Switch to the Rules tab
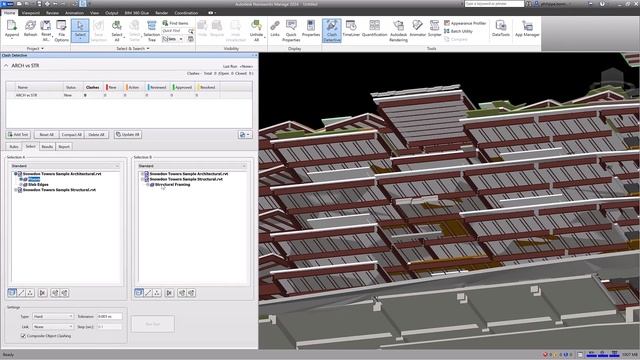The image size is (640, 360). (14, 147)
